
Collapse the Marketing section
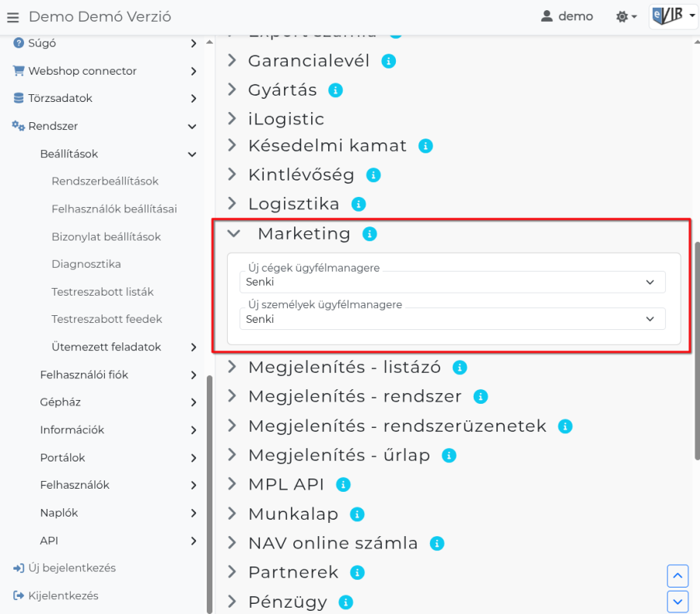pyautogui.click(x=233, y=233)
